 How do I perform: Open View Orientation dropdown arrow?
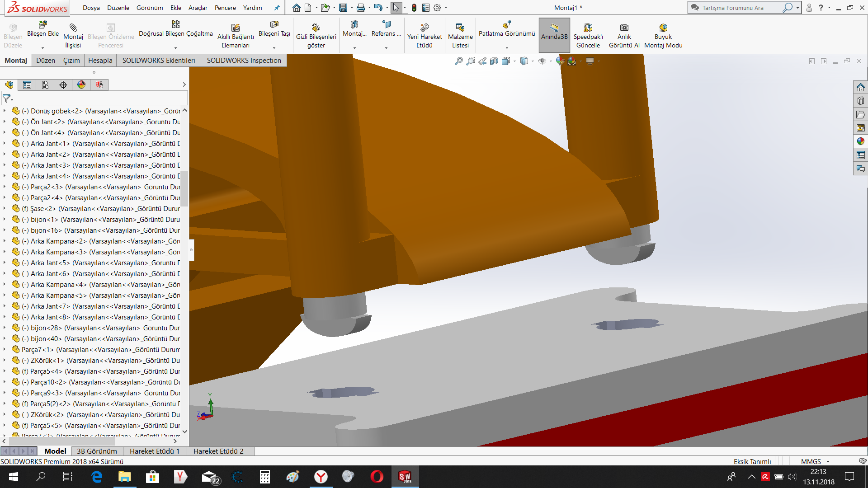pos(514,61)
